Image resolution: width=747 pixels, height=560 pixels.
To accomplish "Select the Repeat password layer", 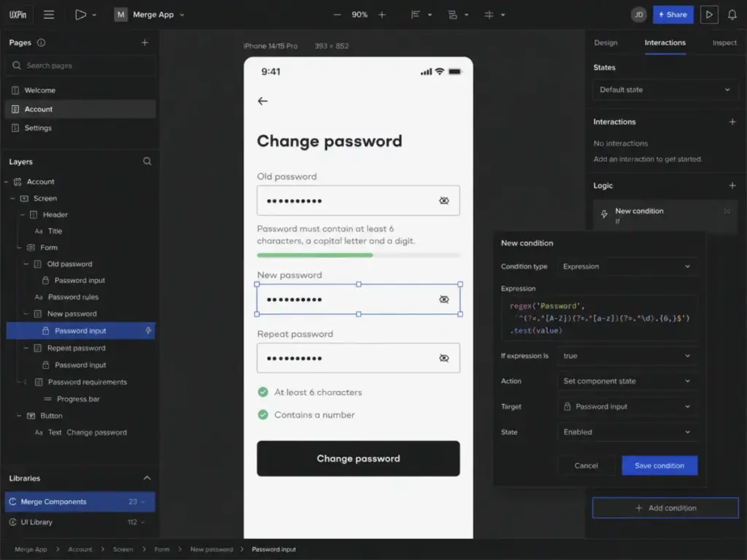I will tap(76, 348).
